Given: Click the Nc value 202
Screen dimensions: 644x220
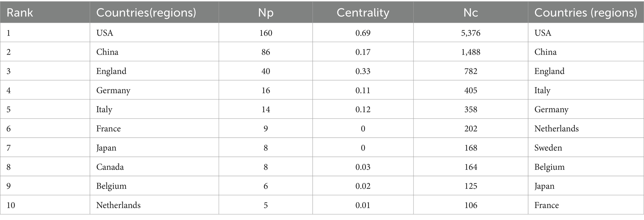Looking at the screenshot, I should [471, 129].
